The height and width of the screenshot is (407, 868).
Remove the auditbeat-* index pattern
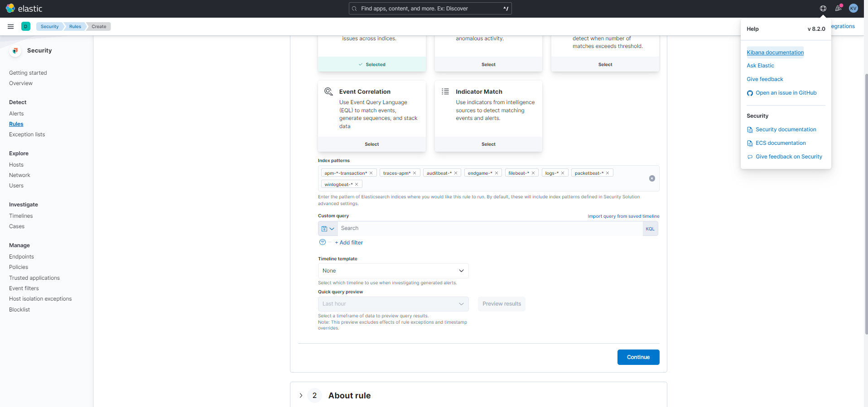456,173
